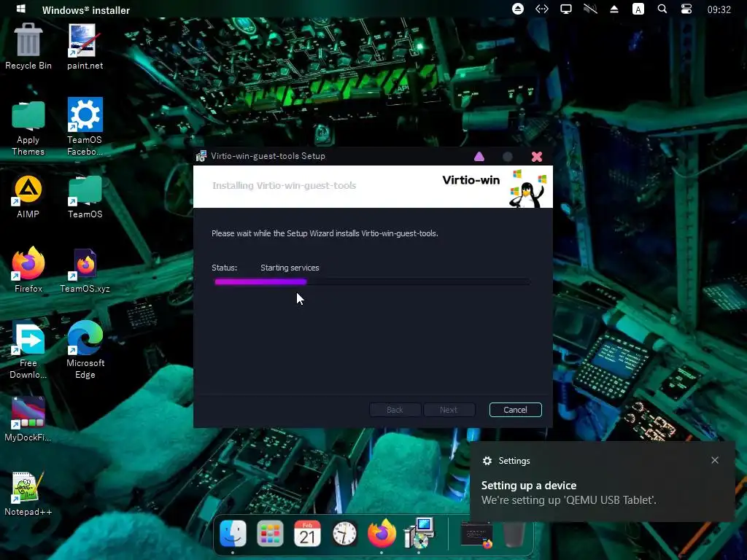Viewport: 747px width, 560px height.
Task: Click the eject arrow icon in the menu bar
Action: [x=614, y=9]
